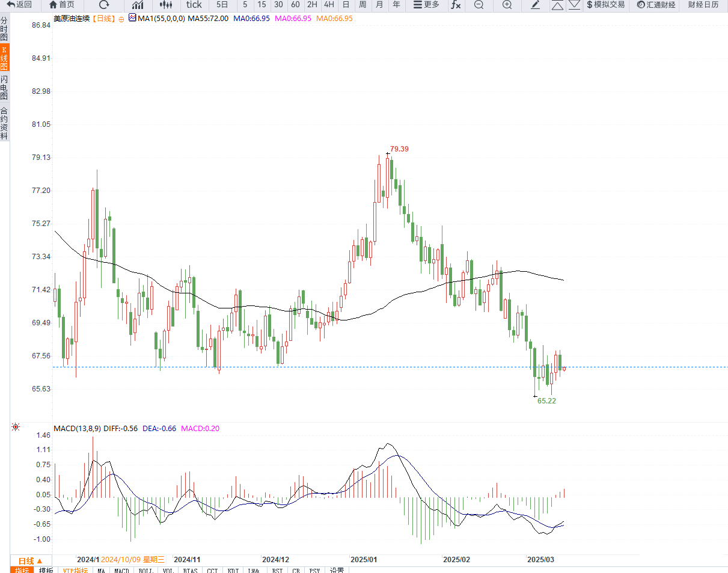Select the 30 minute interval
The height and width of the screenshot is (573, 728).
278,5
